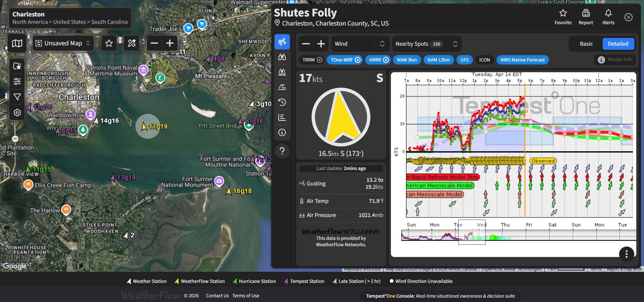Toggle the NAM 12km model chip
This screenshot has height=302, width=644.
tap(439, 60)
